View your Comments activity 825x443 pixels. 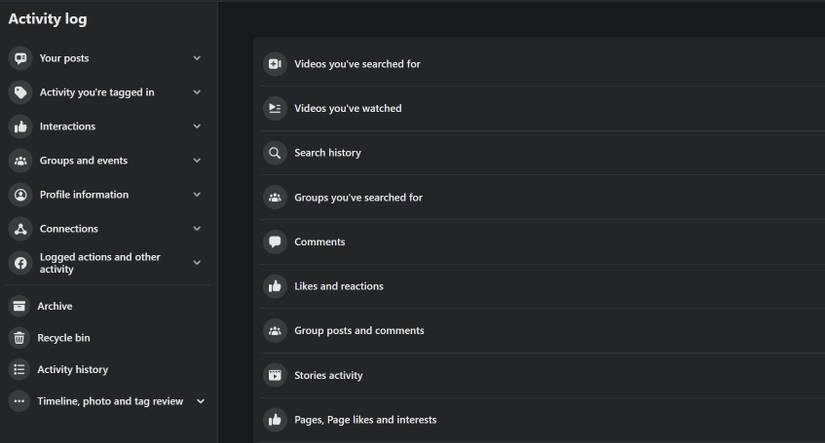click(541, 241)
